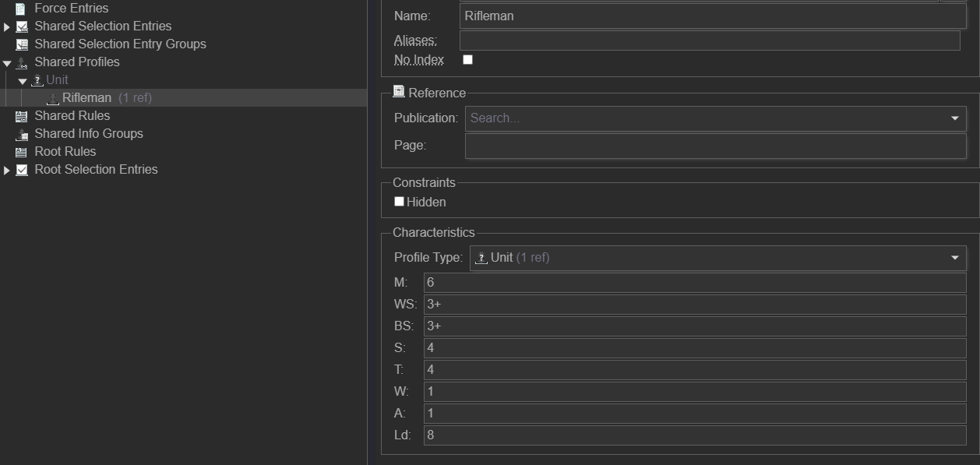The image size is (980, 465).
Task: Collapse the Shared Profiles node
Action: point(7,62)
